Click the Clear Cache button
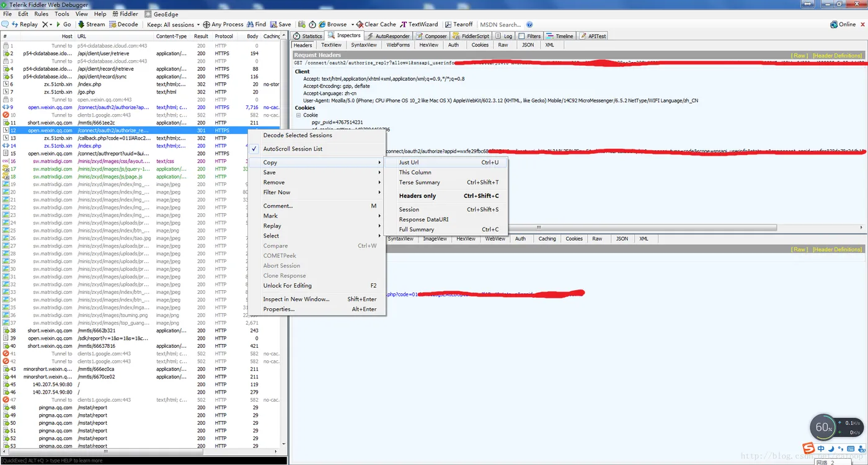This screenshot has height=465, width=868. pos(376,25)
